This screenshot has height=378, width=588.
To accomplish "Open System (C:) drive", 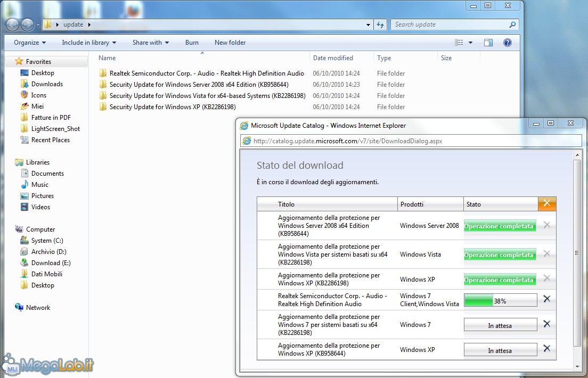I will [47, 240].
